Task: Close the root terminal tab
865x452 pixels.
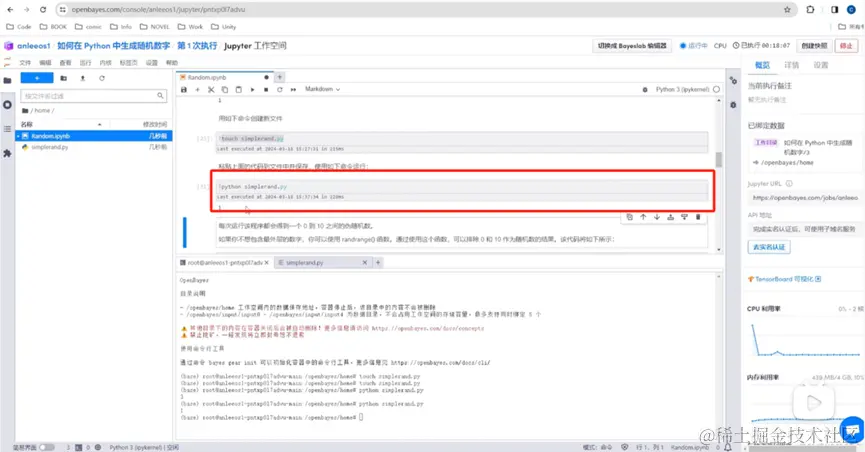Action: point(267,263)
